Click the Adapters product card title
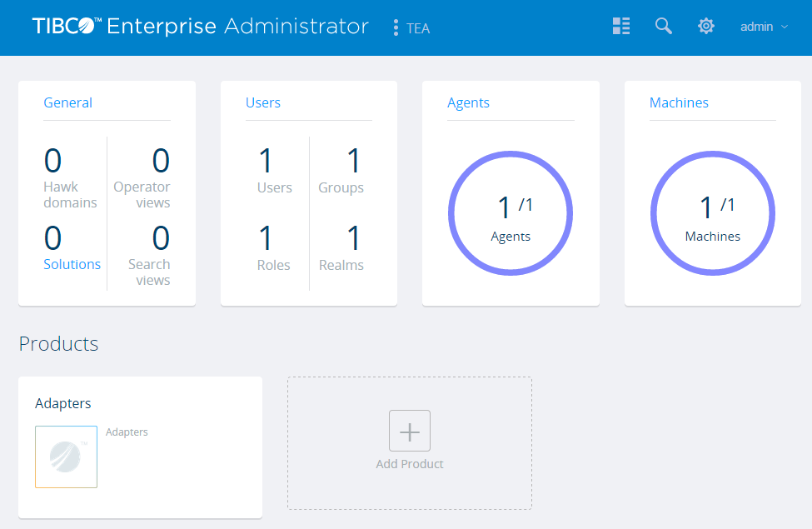 pyautogui.click(x=63, y=403)
